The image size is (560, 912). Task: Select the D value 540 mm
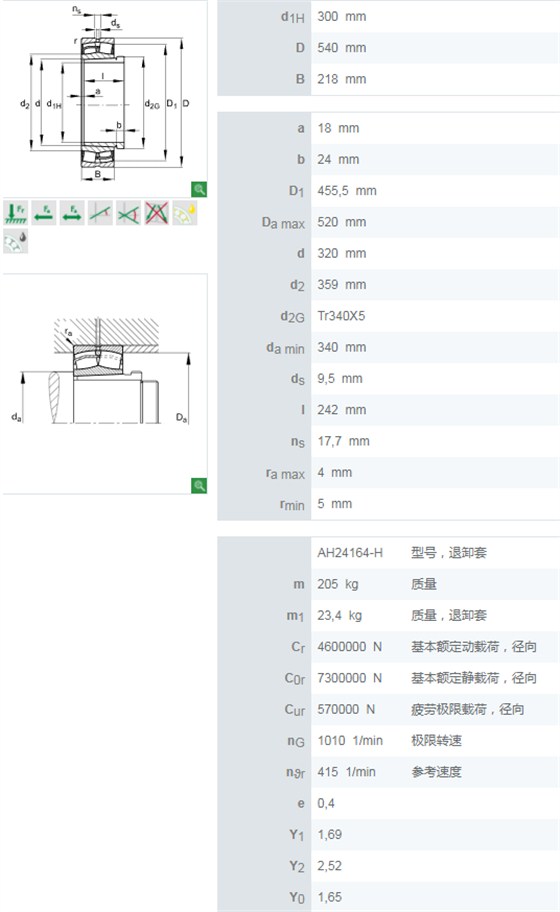(x=341, y=48)
